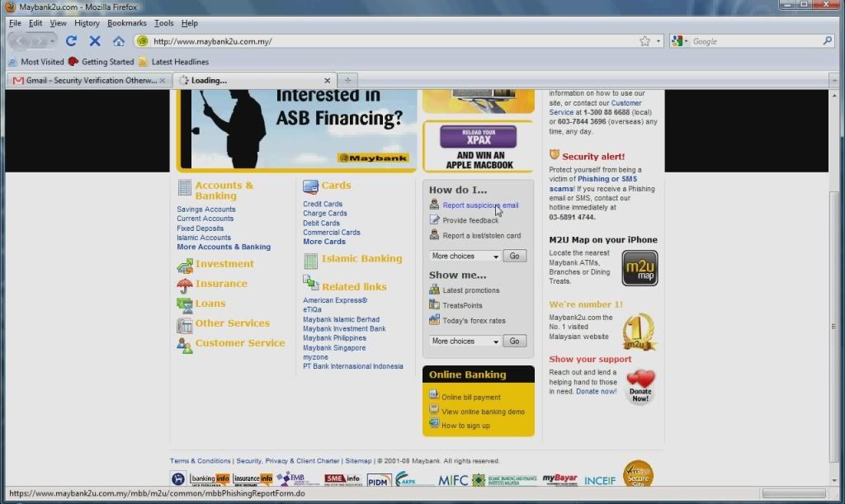Click the Insurance umbrella icon
This screenshot has width=845, height=504.
pyautogui.click(x=184, y=285)
